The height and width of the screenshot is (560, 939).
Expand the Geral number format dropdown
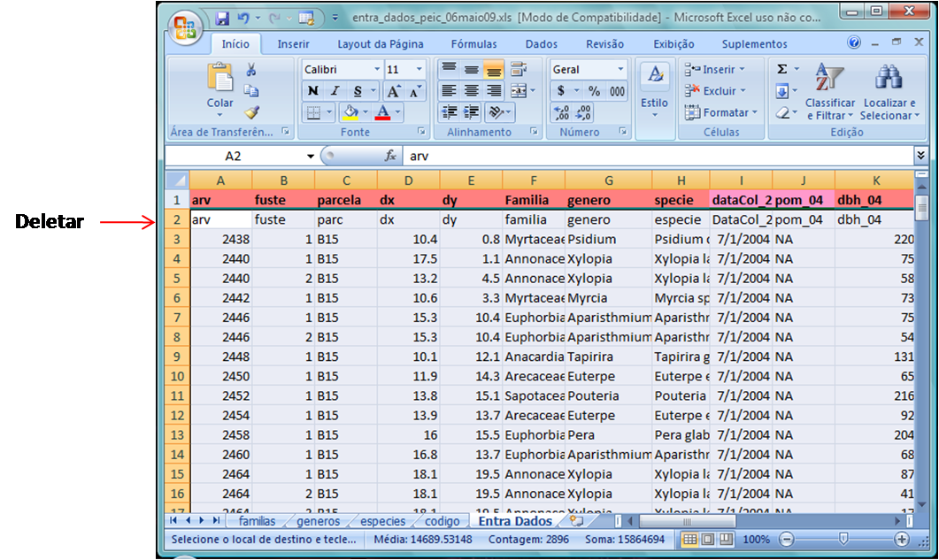tap(620, 69)
